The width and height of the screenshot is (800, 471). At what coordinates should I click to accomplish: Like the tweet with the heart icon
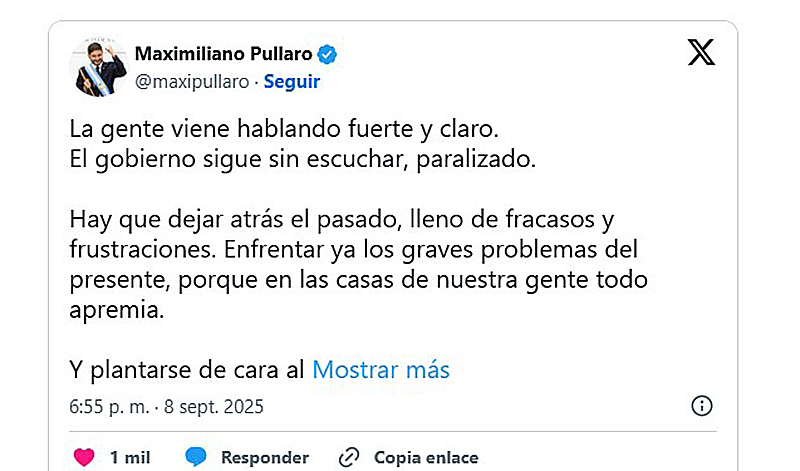[85, 457]
